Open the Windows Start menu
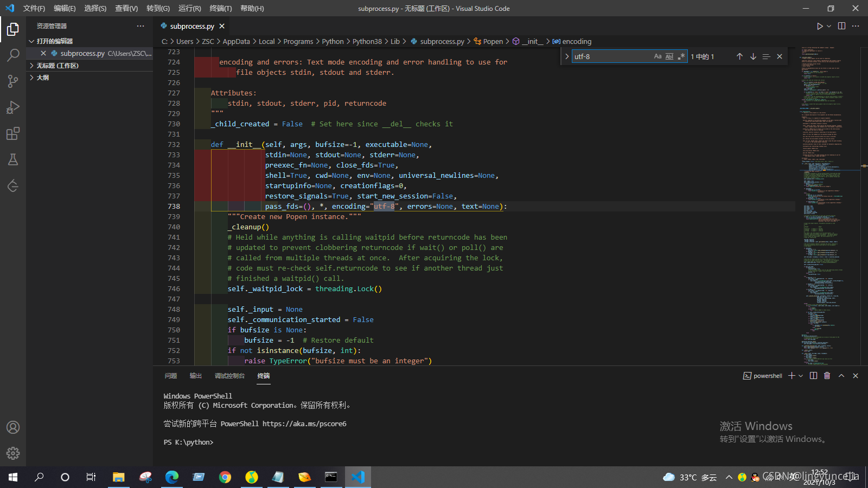Viewport: 868px width, 488px height. (13, 477)
